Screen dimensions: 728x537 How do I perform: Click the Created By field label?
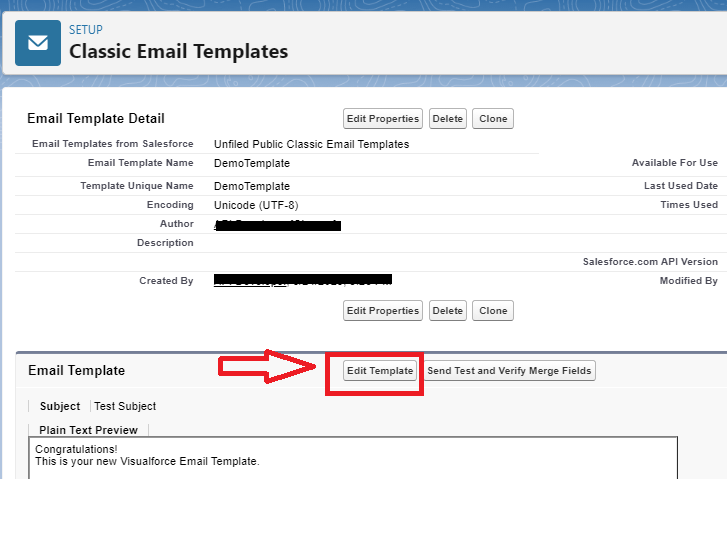point(166,281)
